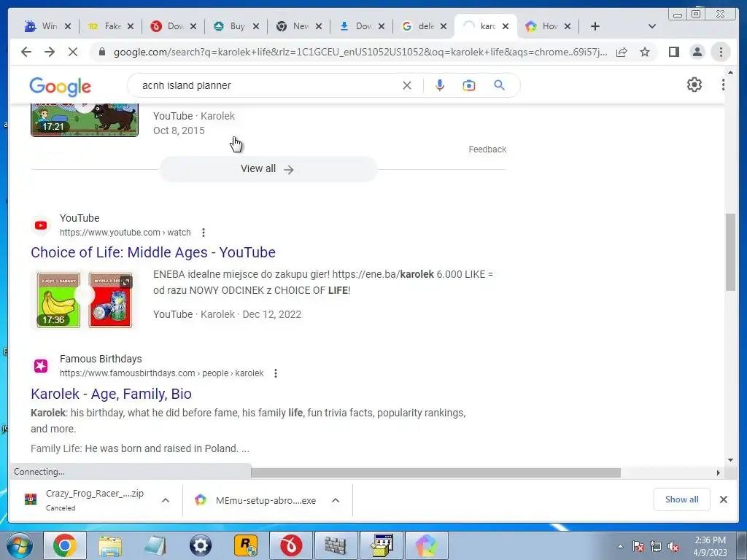Stop loading the page

pos(73,52)
